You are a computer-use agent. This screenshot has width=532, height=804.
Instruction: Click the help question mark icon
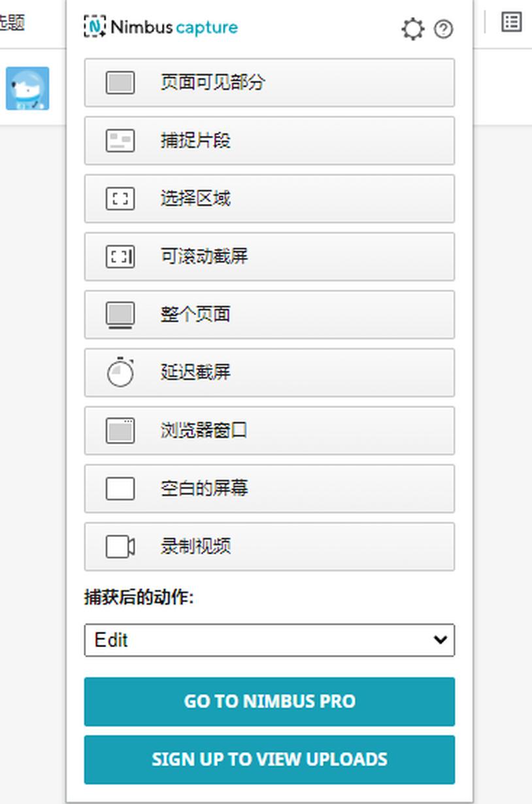tap(444, 29)
